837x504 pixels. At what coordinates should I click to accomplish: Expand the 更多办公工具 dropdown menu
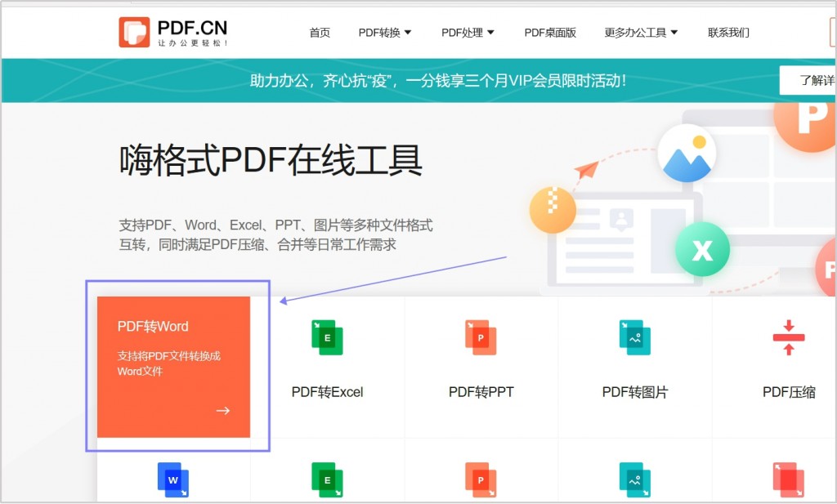641,33
